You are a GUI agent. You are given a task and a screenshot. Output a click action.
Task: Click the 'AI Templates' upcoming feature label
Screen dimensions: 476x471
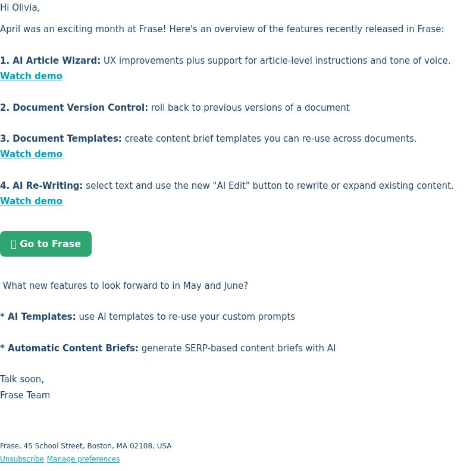coord(42,317)
